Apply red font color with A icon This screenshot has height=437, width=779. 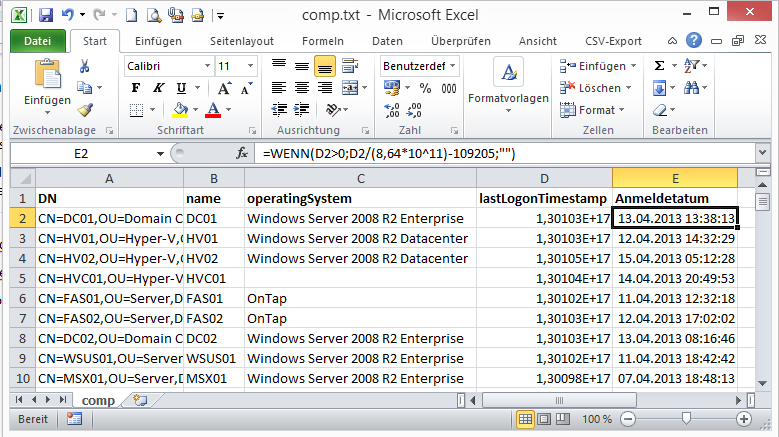[x=213, y=110]
